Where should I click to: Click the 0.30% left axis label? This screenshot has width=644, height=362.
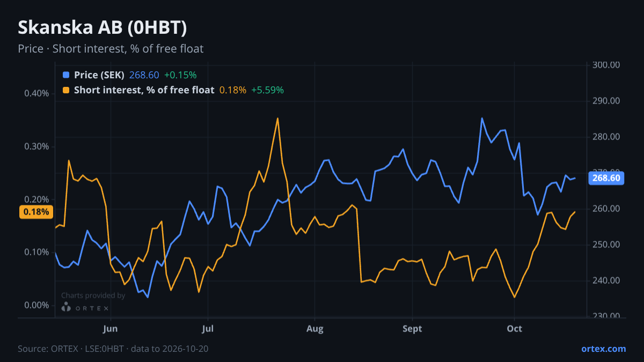36,146
